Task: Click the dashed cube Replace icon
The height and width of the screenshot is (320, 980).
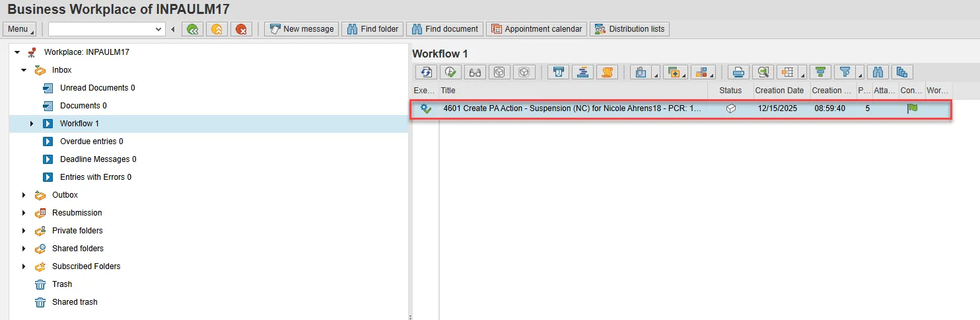Action: click(524, 72)
